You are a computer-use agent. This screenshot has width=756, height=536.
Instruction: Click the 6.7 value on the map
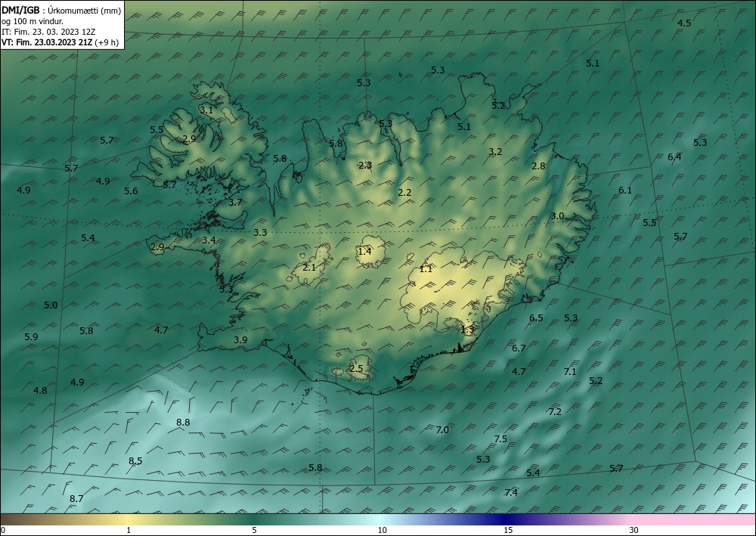(x=519, y=348)
